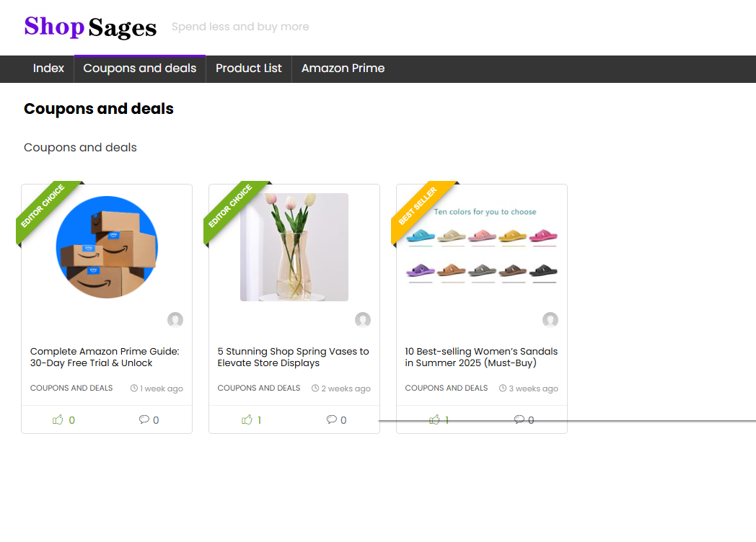Click the author avatar on Women's Sandals post
The image size is (756, 542).
click(550, 320)
